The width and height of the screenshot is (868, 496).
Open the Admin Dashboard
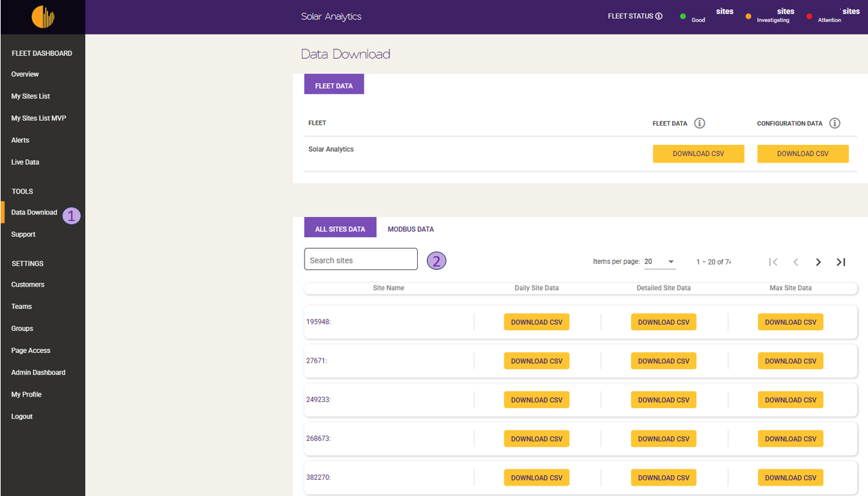(38, 373)
